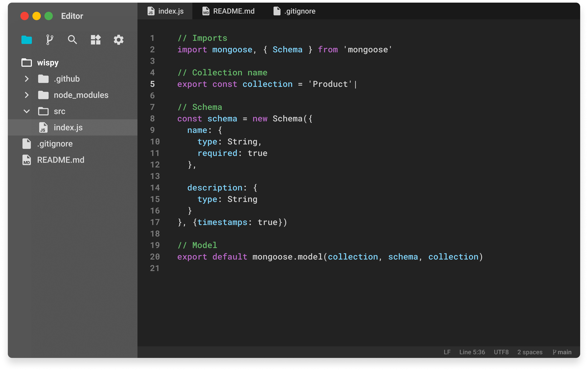588x371 pixels.
Task: Click the search magnifier icon
Action: pos(72,40)
